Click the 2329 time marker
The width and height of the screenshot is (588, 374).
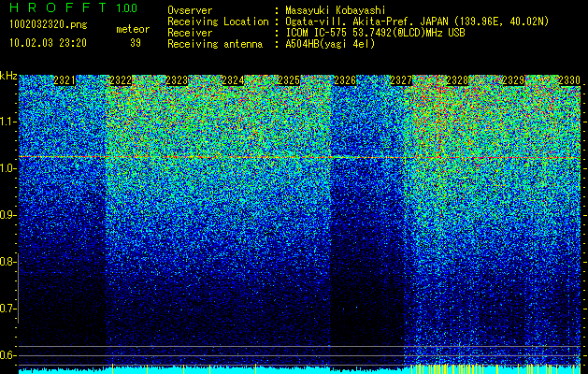[x=513, y=80]
